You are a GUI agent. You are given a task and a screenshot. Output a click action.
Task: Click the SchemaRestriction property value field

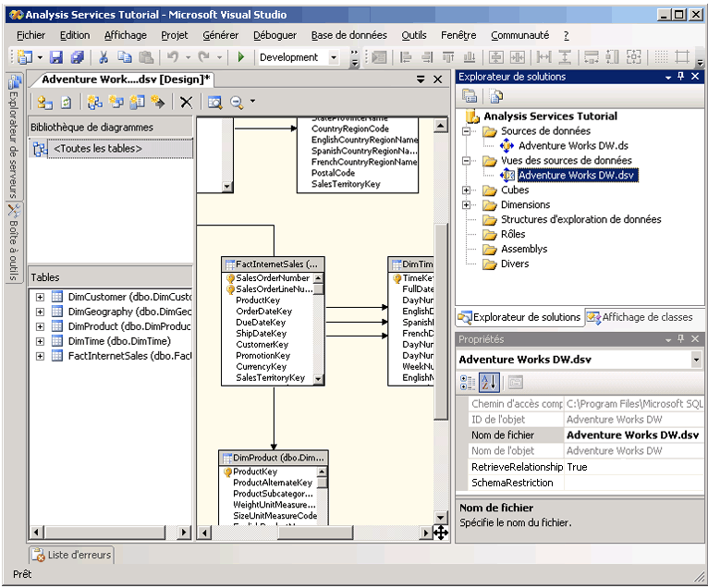click(x=633, y=483)
